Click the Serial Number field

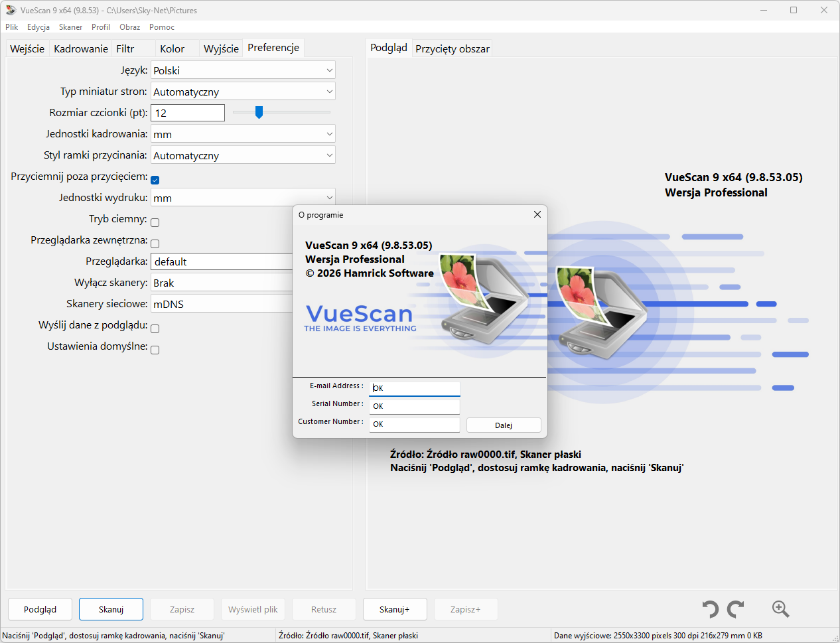click(415, 406)
